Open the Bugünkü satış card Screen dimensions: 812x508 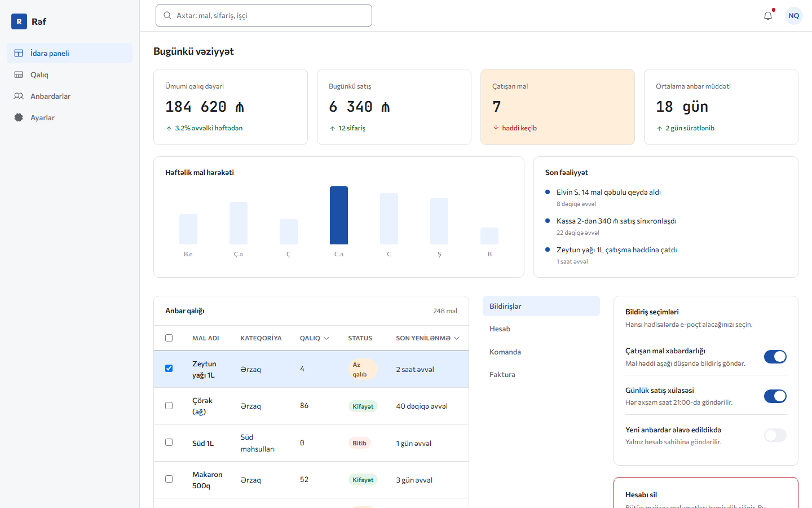(x=394, y=107)
